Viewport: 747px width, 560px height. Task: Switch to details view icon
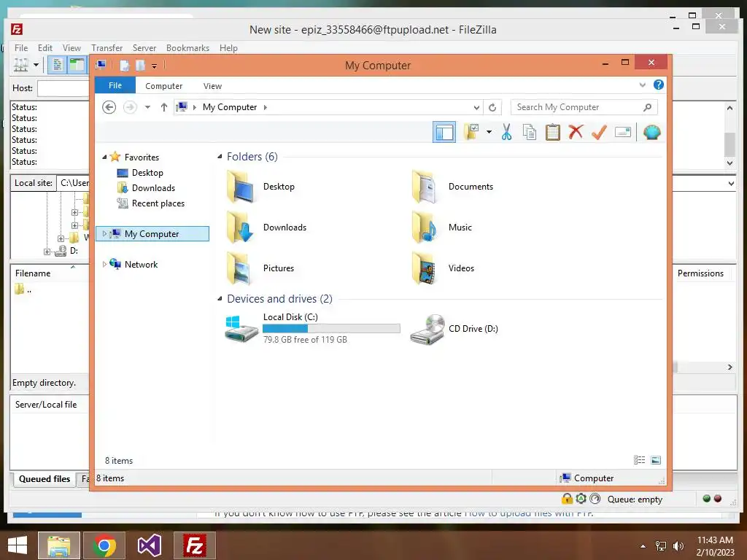click(x=639, y=459)
